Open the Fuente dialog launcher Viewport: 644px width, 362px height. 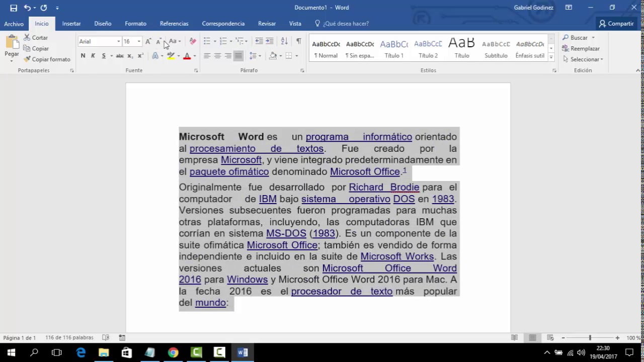coord(196,71)
